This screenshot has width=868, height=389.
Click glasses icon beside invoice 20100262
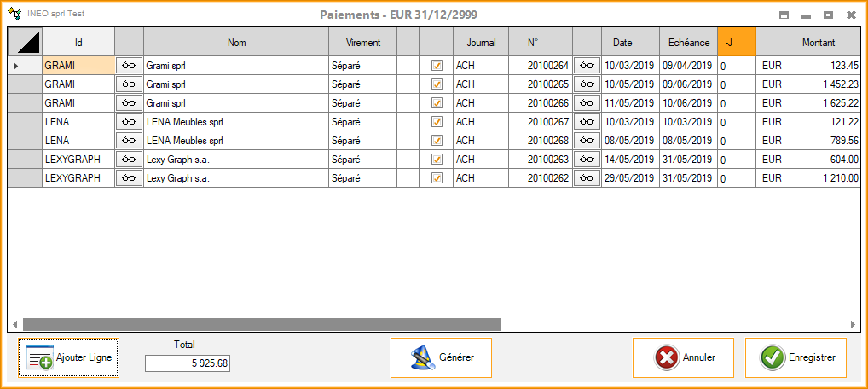(587, 178)
